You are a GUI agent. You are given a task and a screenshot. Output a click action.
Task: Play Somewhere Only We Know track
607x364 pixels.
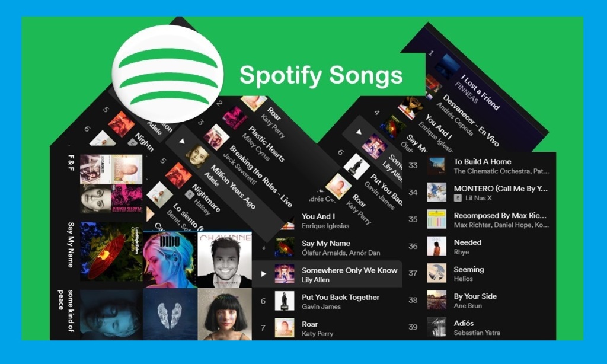click(x=264, y=274)
